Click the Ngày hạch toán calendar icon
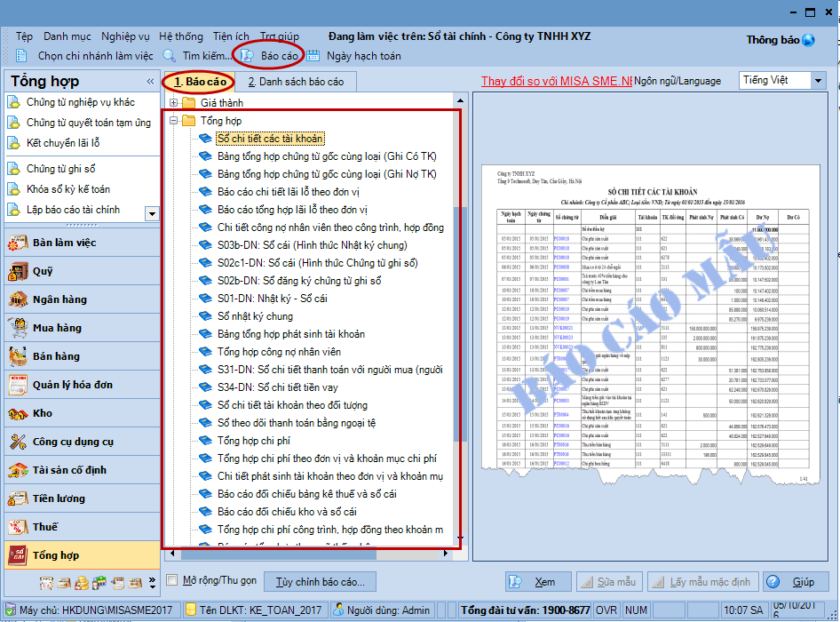 (313, 56)
